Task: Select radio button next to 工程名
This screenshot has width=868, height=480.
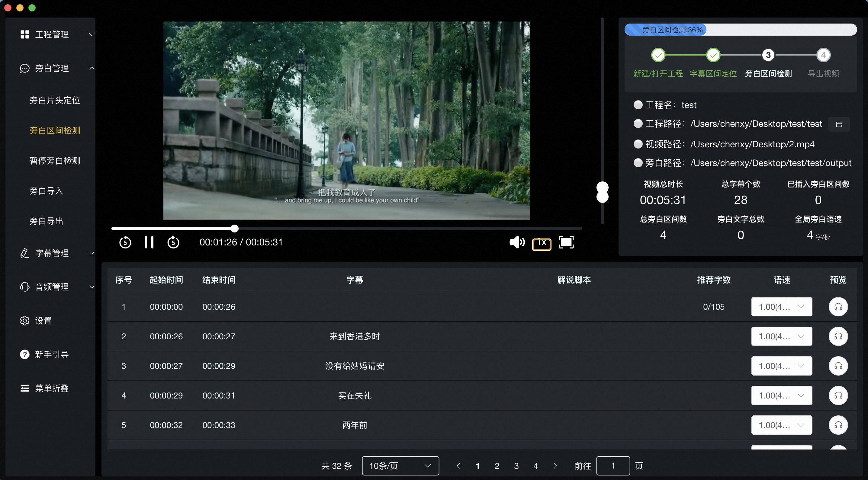Action: click(638, 105)
